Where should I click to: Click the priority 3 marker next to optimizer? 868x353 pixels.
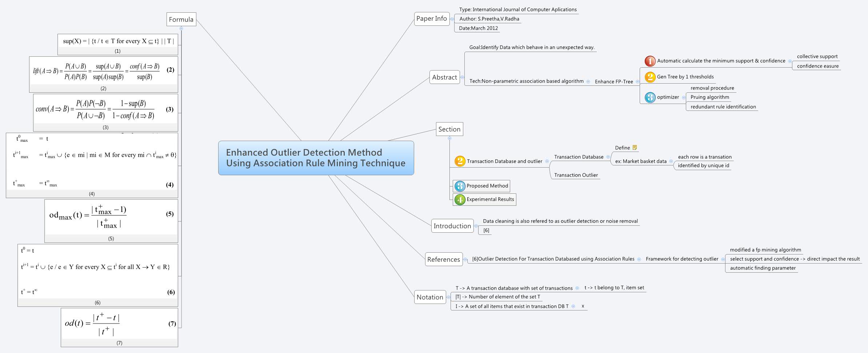coord(650,97)
